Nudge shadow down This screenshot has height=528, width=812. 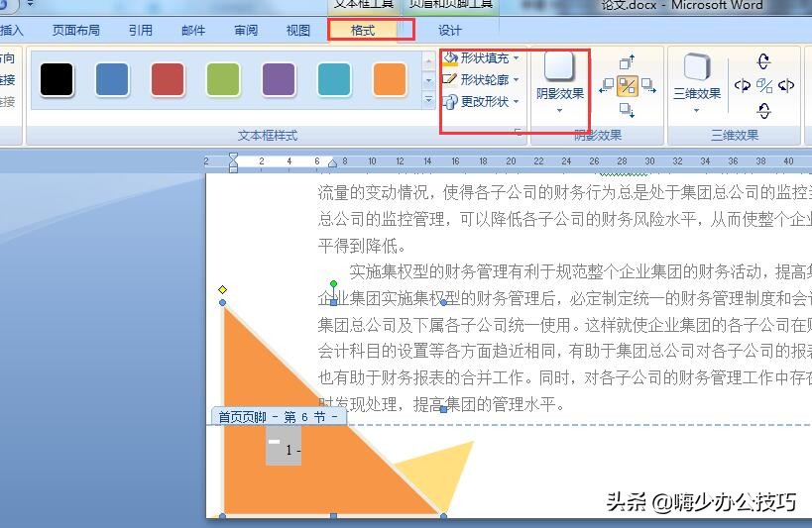tap(628, 109)
